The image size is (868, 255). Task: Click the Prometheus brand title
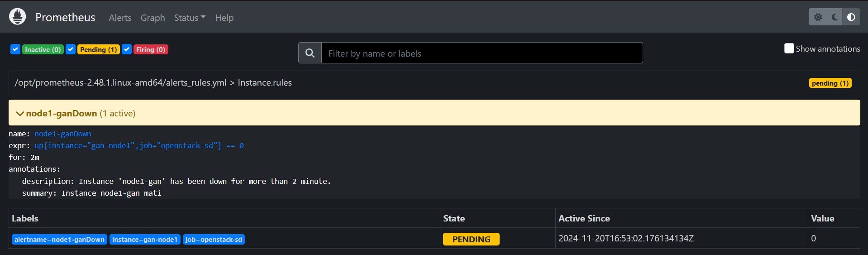pyautogui.click(x=65, y=17)
